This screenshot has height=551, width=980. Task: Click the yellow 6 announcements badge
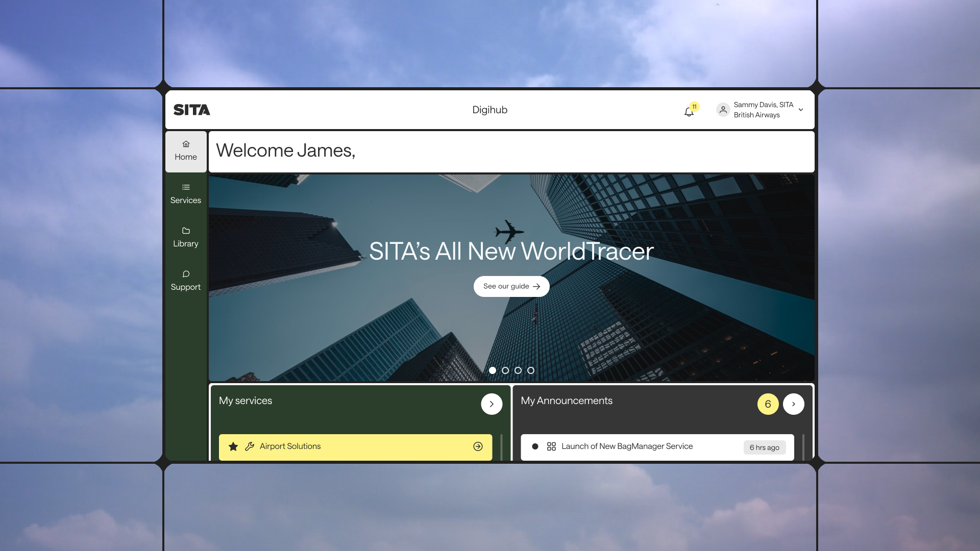click(768, 404)
